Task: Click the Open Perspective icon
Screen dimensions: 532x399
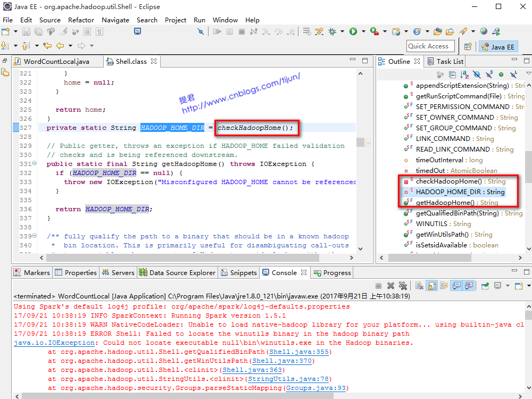Action: coord(468,46)
